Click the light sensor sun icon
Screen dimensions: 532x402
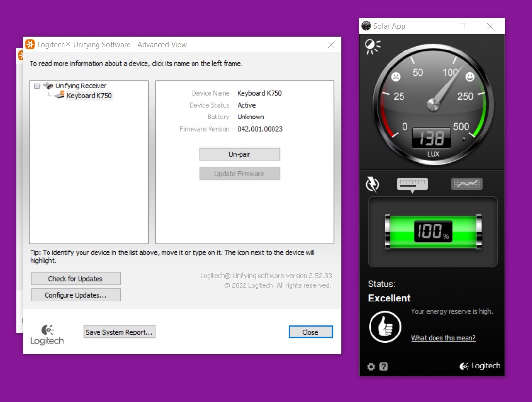click(372, 46)
